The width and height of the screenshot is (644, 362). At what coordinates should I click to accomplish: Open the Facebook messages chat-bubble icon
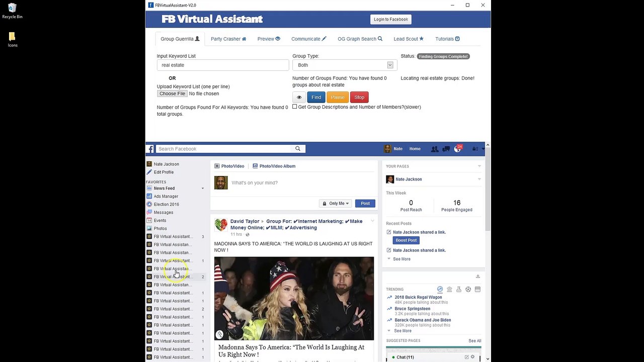pyautogui.click(x=446, y=149)
